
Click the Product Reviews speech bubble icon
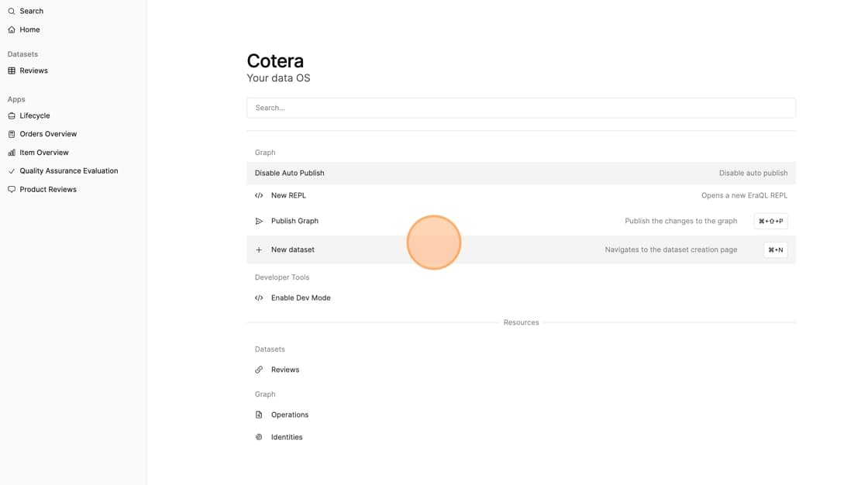pyautogui.click(x=12, y=189)
